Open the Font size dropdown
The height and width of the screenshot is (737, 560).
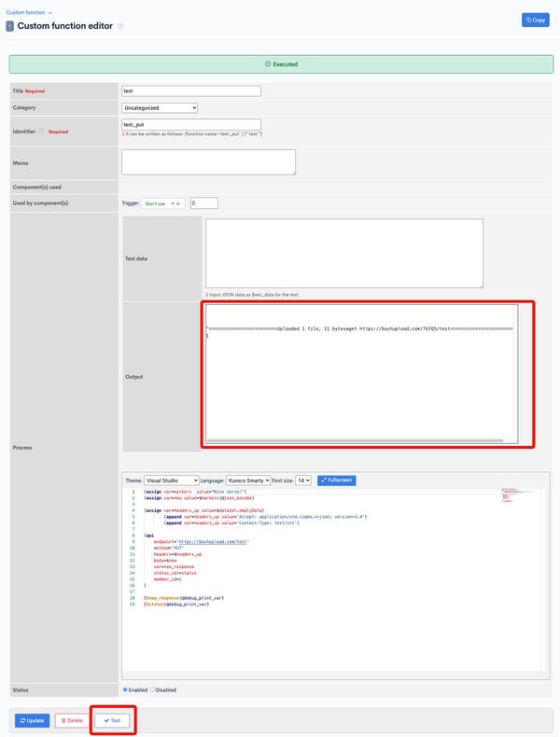tap(303, 480)
